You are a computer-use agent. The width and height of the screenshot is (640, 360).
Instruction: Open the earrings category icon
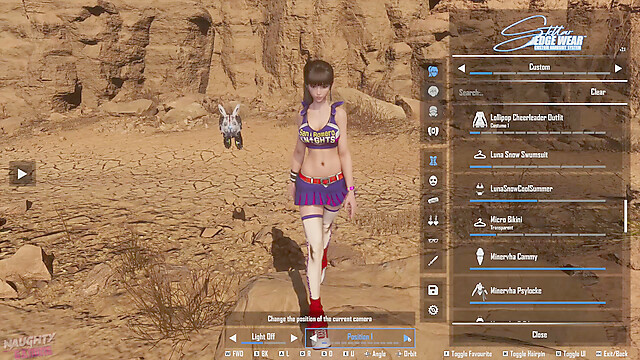point(433,221)
